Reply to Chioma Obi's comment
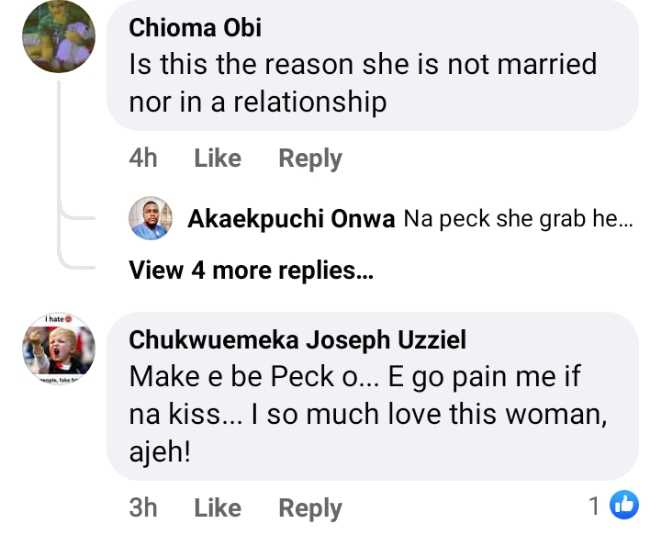Image resolution: width=661 pixels, height=545 pixels. [x=310, y=158]
